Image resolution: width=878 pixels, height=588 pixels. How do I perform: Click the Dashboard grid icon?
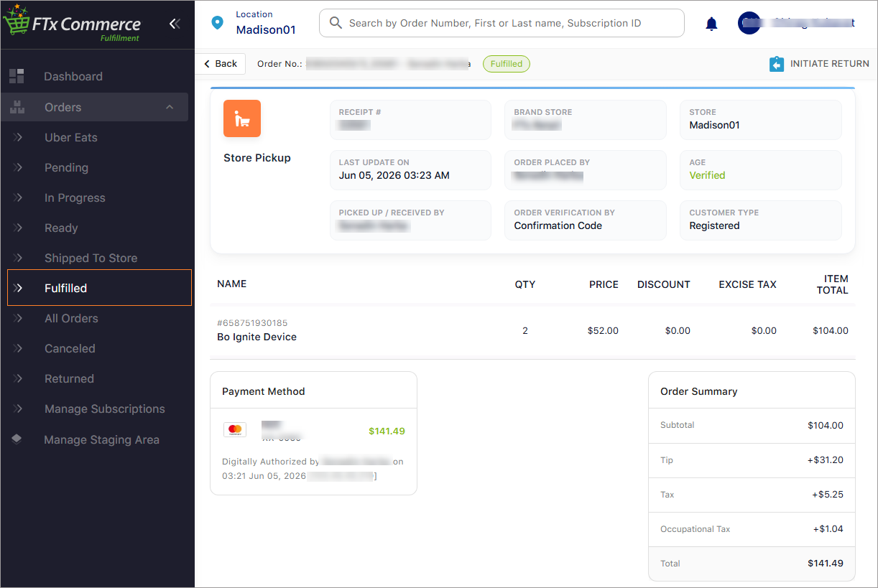pos(17,76)
